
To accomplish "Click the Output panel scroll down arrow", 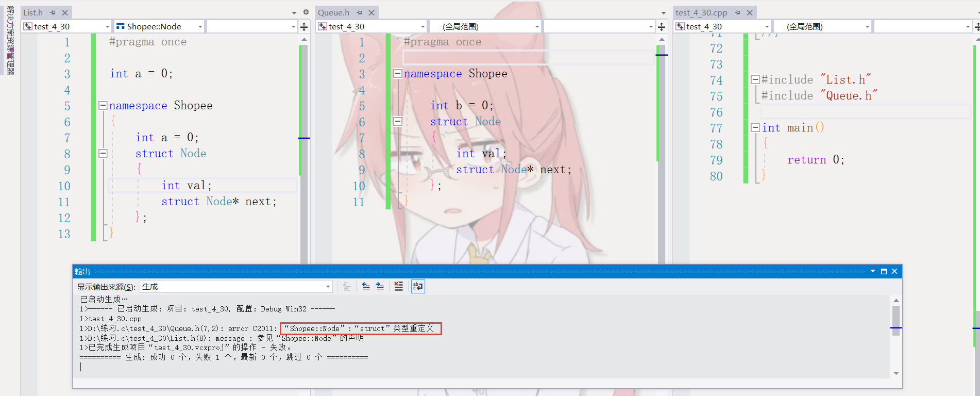I will 896,373.
